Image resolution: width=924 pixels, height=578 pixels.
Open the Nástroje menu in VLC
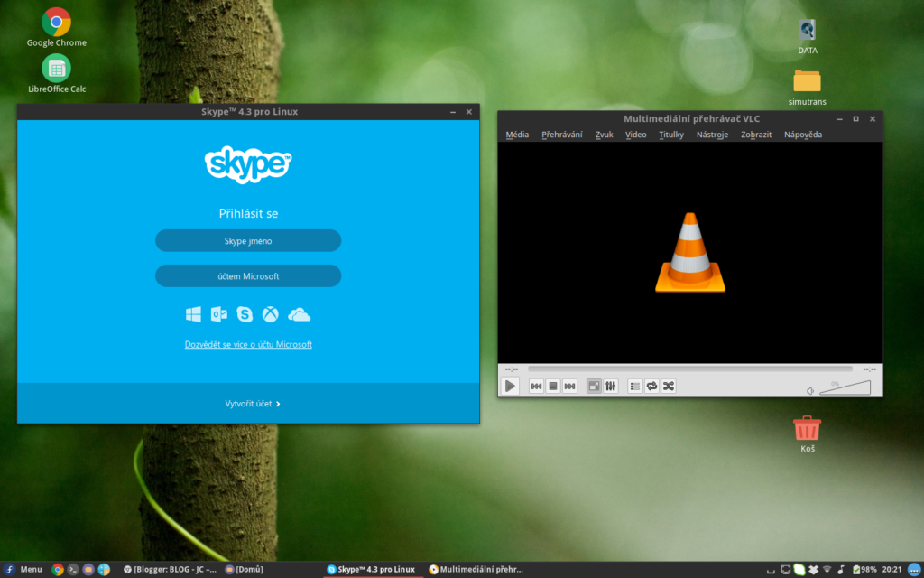coord(712,135)
